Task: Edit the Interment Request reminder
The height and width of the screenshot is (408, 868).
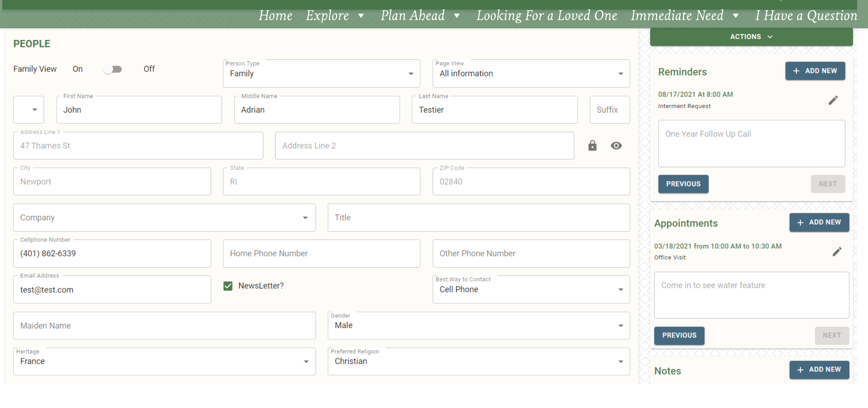Action: pyautogui.click(x=833, y=100)
